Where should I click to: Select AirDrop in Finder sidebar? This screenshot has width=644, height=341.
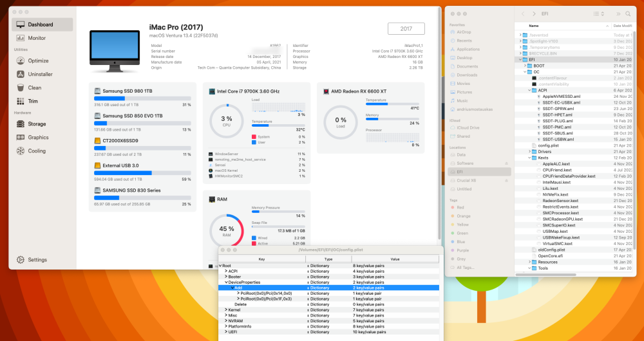(x=464, y=32)
